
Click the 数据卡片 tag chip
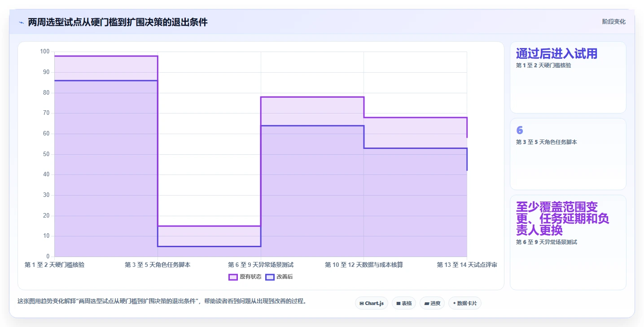(465, 303)
